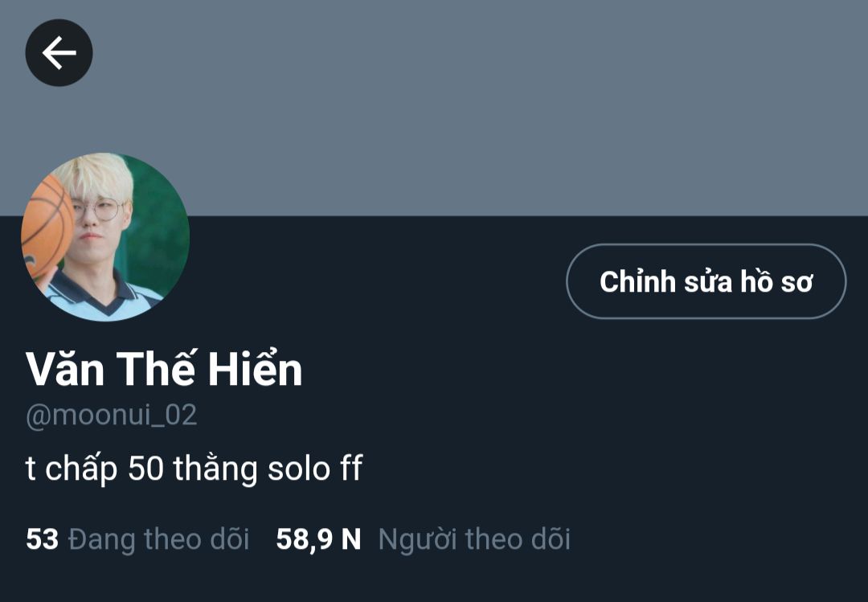Open the 53 following count
868x602 pixels.
42,539
